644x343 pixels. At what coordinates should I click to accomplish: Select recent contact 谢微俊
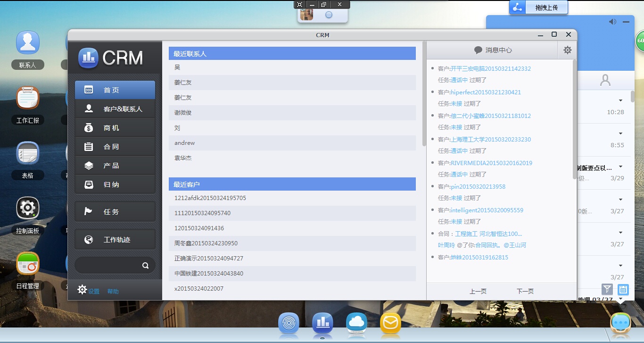tap(292, 113)
